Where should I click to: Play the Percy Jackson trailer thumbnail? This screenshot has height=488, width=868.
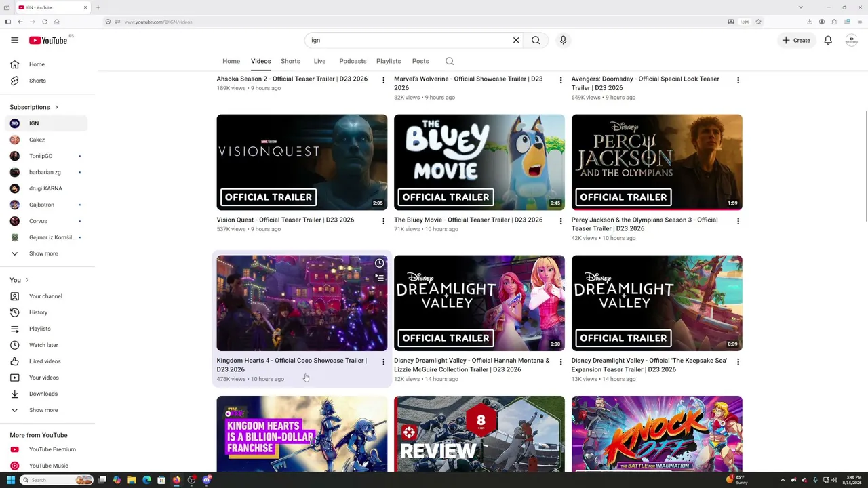[657, 162]
